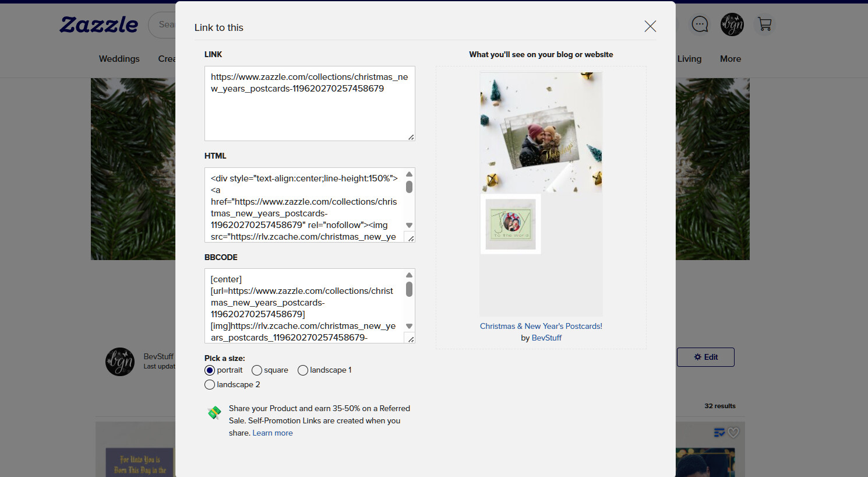Click the BBCODE heading label

coord(221,257)
